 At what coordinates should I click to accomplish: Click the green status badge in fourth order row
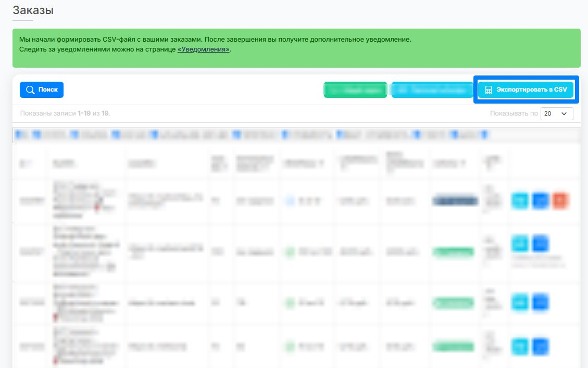(454, 346)
